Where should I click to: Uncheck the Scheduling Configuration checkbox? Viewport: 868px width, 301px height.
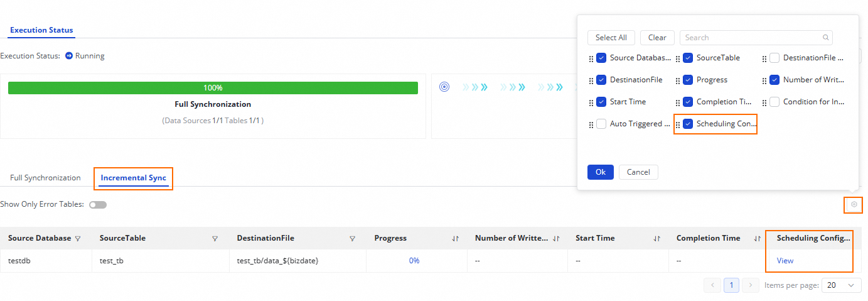(x=688, y=124)
